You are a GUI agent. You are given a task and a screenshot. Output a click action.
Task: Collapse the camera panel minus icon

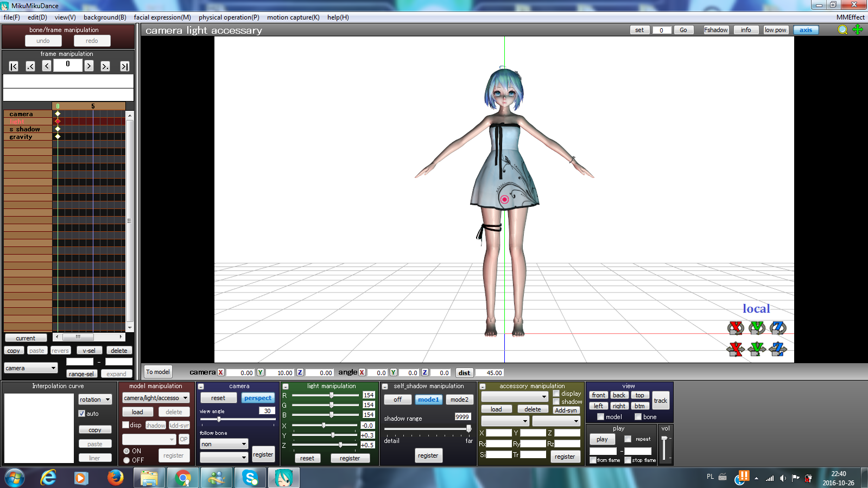coord(201,386)
